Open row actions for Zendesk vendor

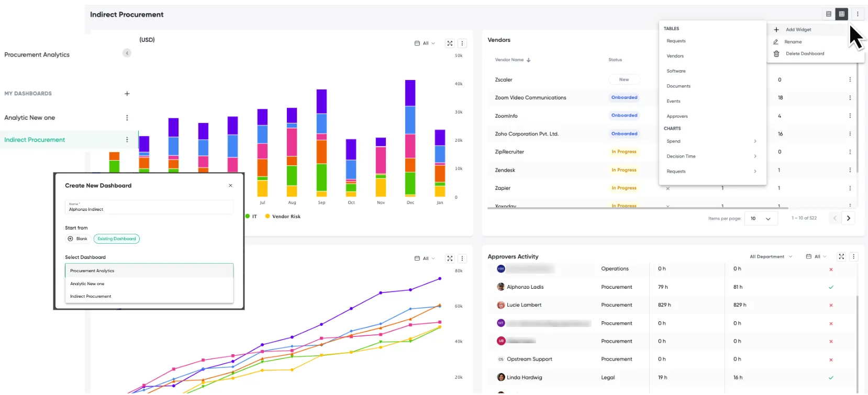(x=850, y=170)
